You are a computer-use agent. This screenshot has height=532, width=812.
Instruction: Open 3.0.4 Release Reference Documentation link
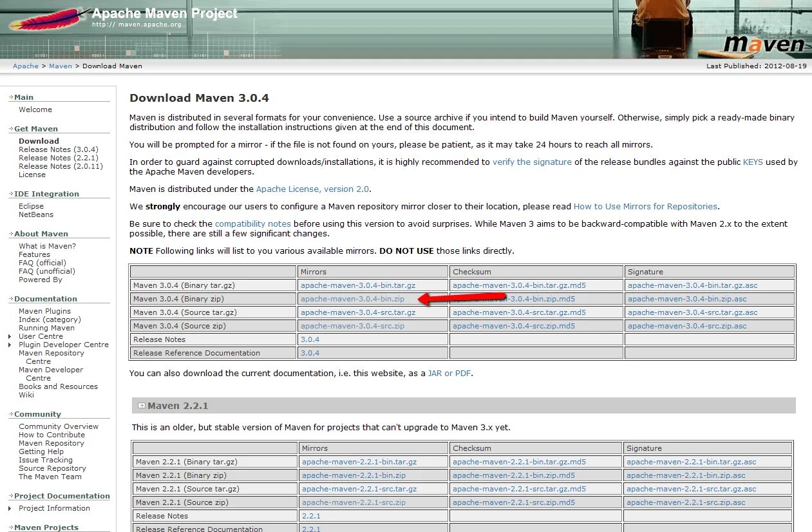tap(310, 353)
